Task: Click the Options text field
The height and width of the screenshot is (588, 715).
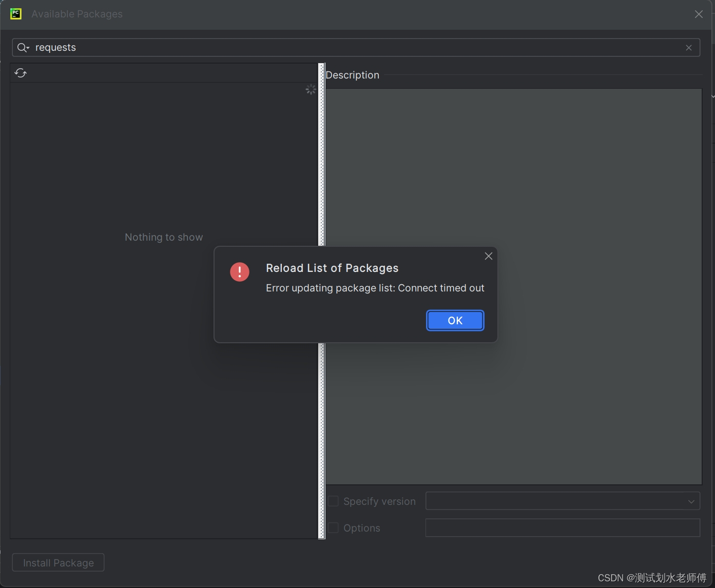Action: coord(563,527)
